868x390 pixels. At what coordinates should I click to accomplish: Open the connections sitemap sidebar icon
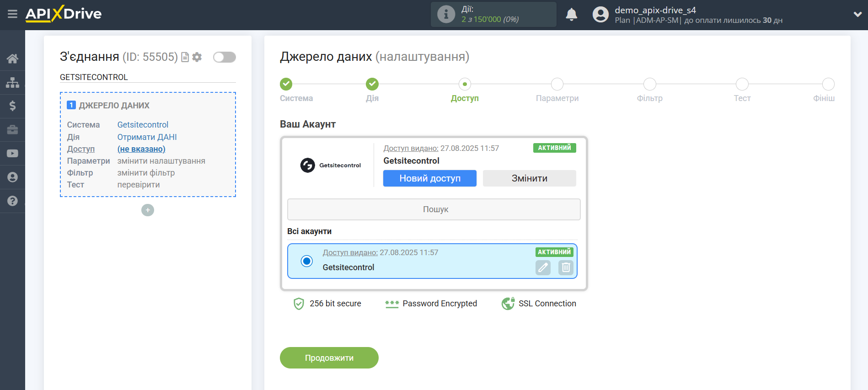[x=12, y=82]
